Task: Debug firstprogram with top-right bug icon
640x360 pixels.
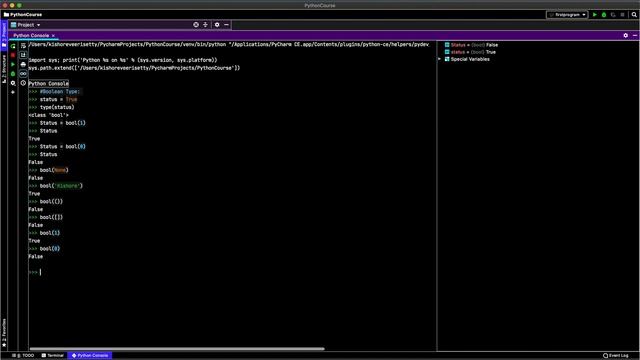Action: click(604, 15)
